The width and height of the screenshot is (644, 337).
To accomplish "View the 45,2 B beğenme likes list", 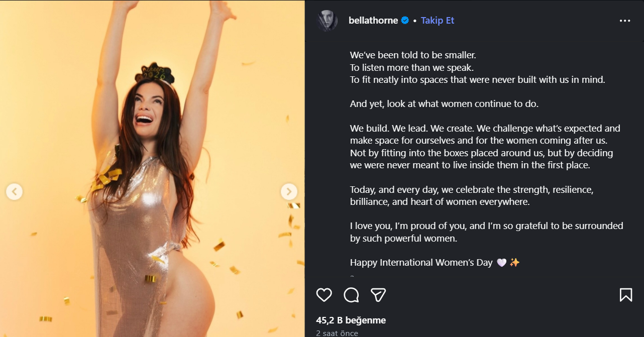I will [x=351, y=320].
